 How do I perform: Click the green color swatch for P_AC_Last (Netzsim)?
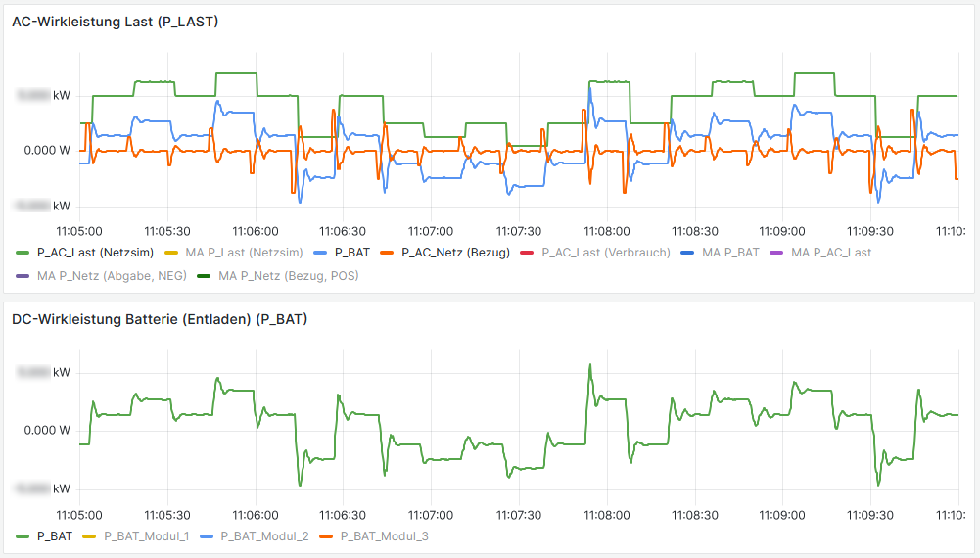coord(23,253)
